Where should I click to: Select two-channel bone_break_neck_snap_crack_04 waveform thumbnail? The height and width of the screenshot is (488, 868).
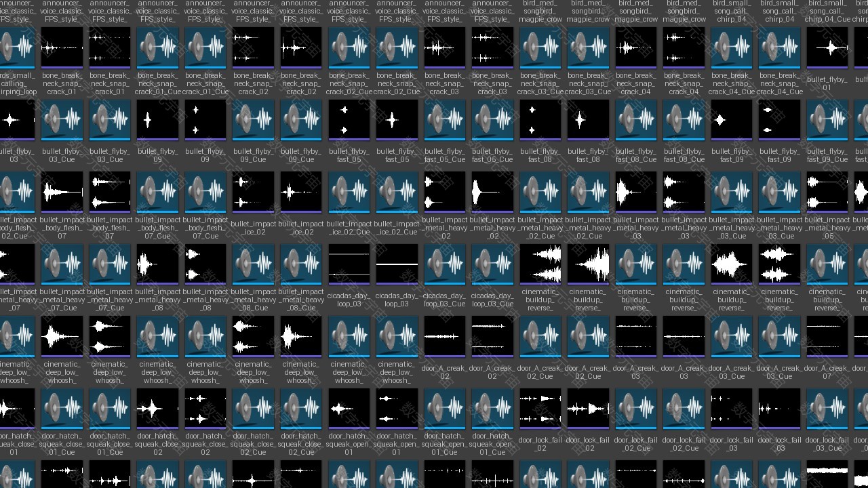click(684, 47)
